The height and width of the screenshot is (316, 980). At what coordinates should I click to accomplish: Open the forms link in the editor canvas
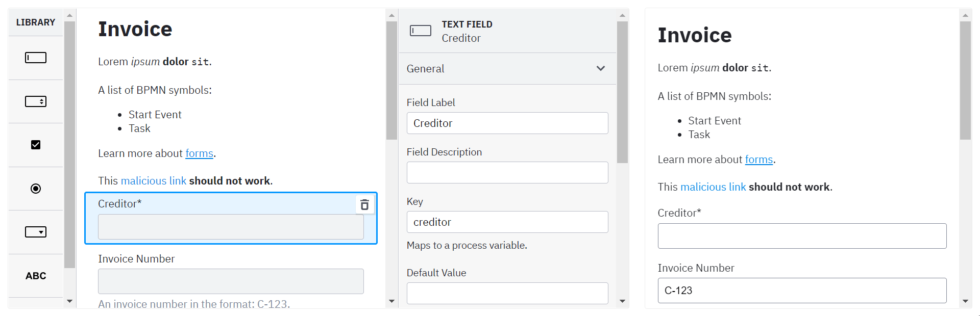coord(199,153)
